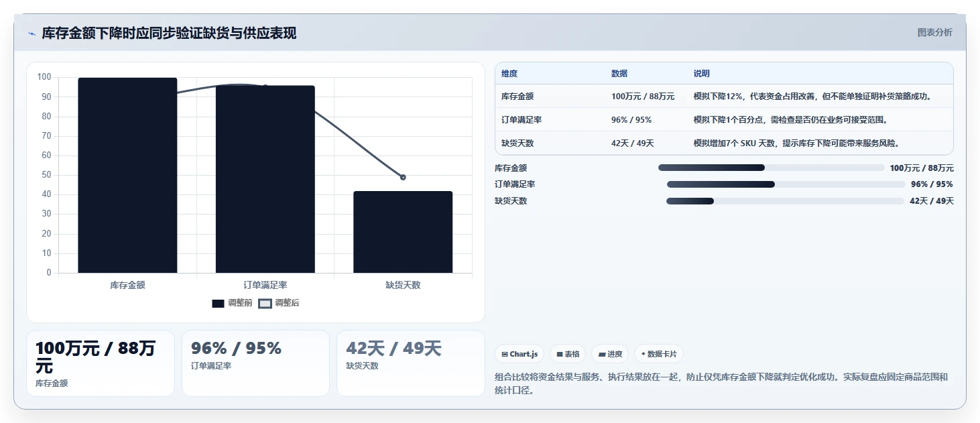Click the 订单满足率 progress bar
980x423 pixels.
pos(786,184)
